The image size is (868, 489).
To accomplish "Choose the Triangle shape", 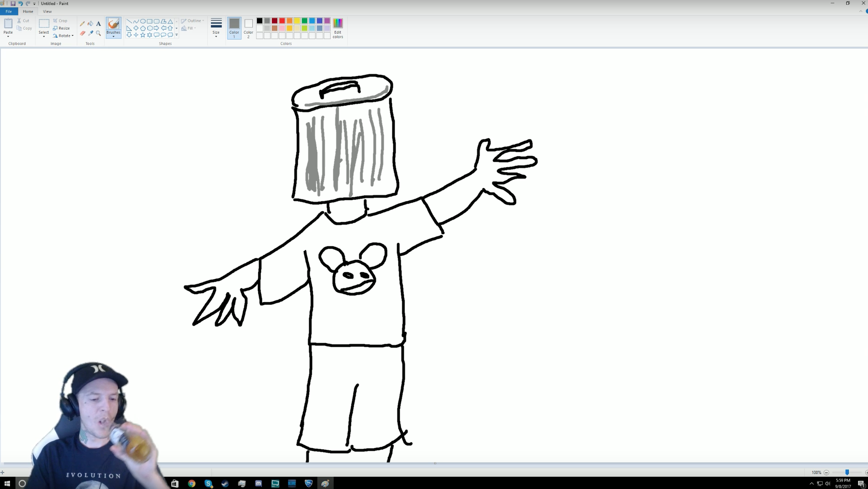I will coord(170,21).
